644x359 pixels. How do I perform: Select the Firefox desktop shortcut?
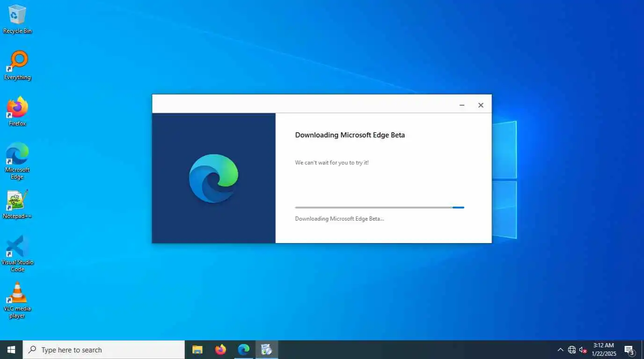click(17, 112)
